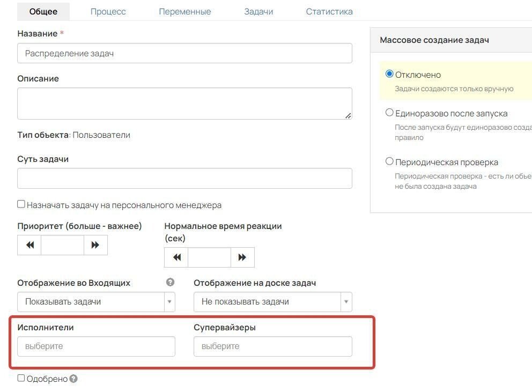
Task: Click the text Задачи создаются только вручную
Action: (x=454, y=89)
